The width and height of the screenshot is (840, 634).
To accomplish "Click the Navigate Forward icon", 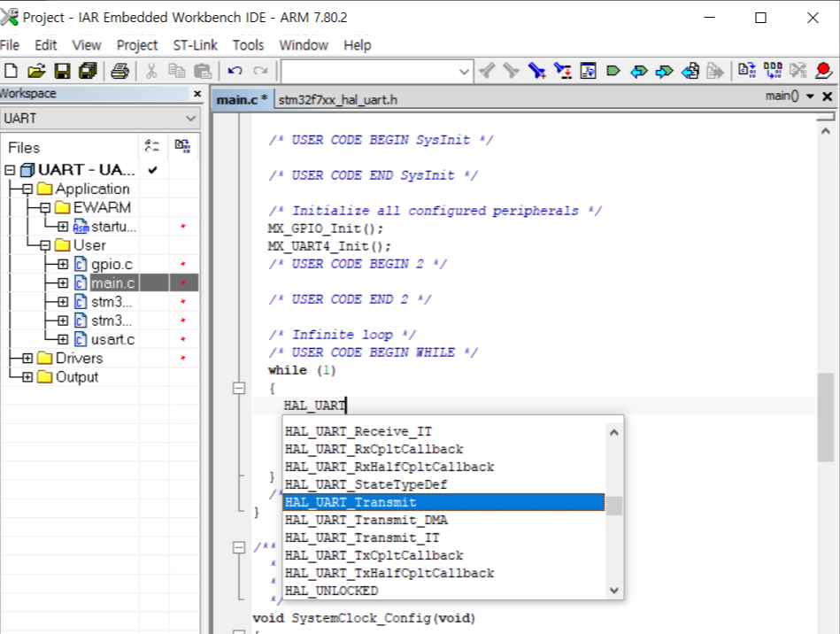I will click(x=715, y=71).
